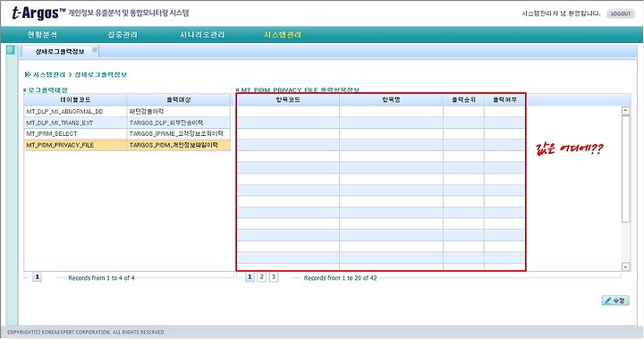Go to page 3 of right table
The image size is (644, 339).
[274, 277]
